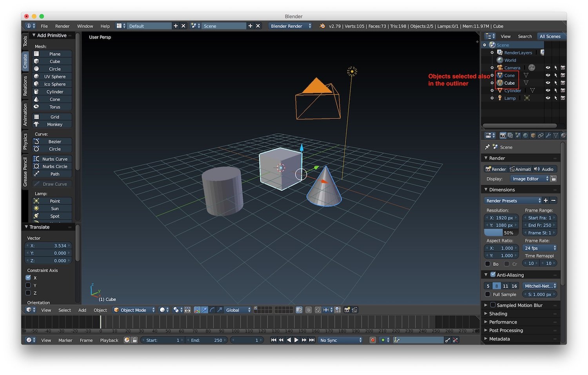
Task: Adjust the 50% resolution percentage slider
Action: click(x=501, y=233)
